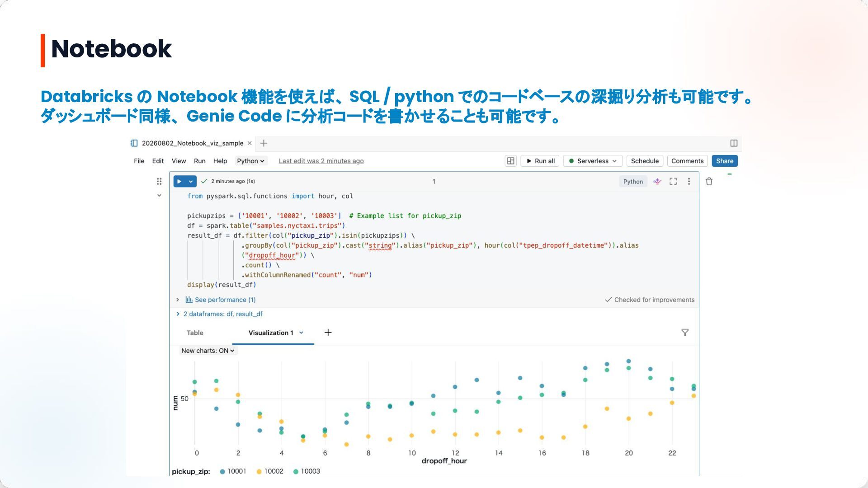Change the notebook default language Python dropdown
Screen dimensions: 868x488
tap(250, 161)
